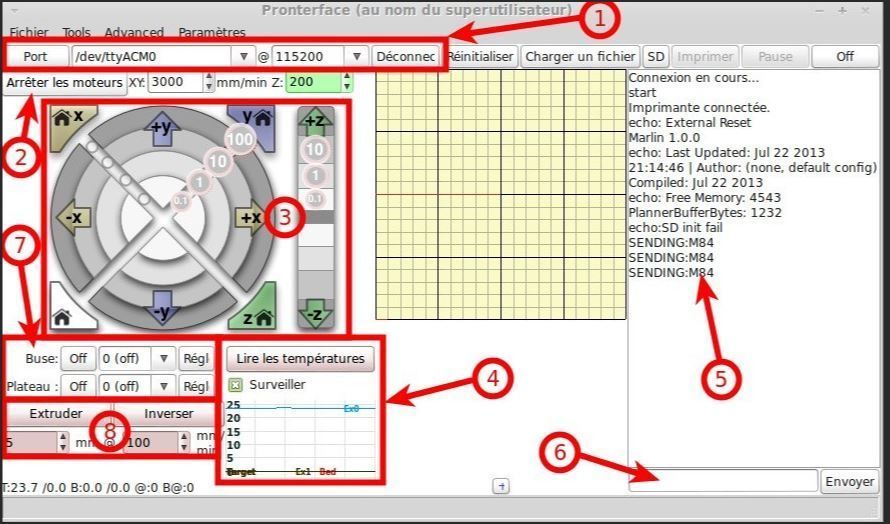Viewport: 890px width, 524px height.
Task: Click the Buse Régler button
Action: click(x=195, y=358)
